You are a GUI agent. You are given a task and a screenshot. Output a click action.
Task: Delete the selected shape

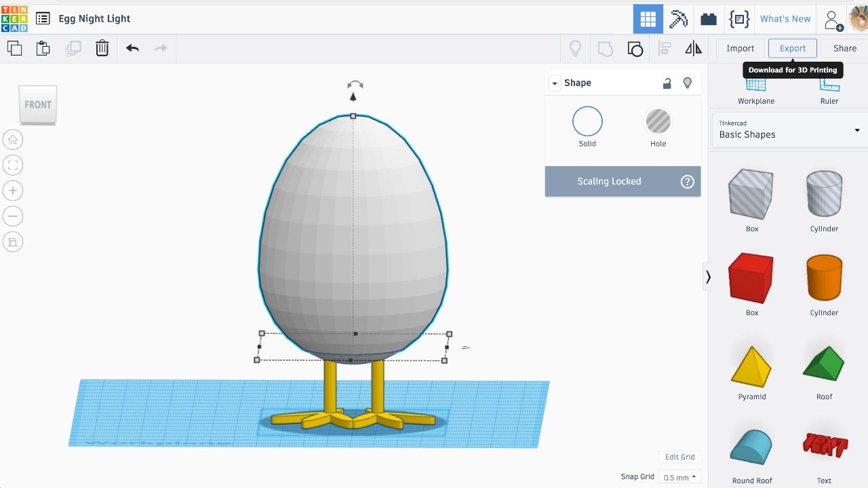coord(102,48)
